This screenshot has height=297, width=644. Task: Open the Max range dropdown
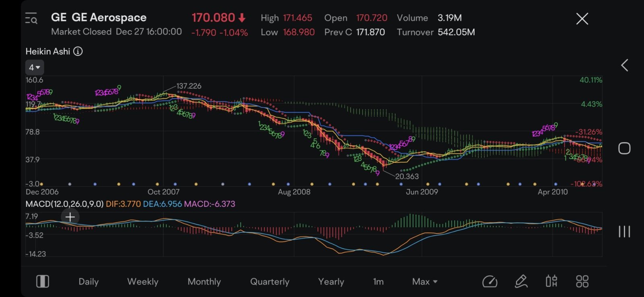click(x=425, y=281)
